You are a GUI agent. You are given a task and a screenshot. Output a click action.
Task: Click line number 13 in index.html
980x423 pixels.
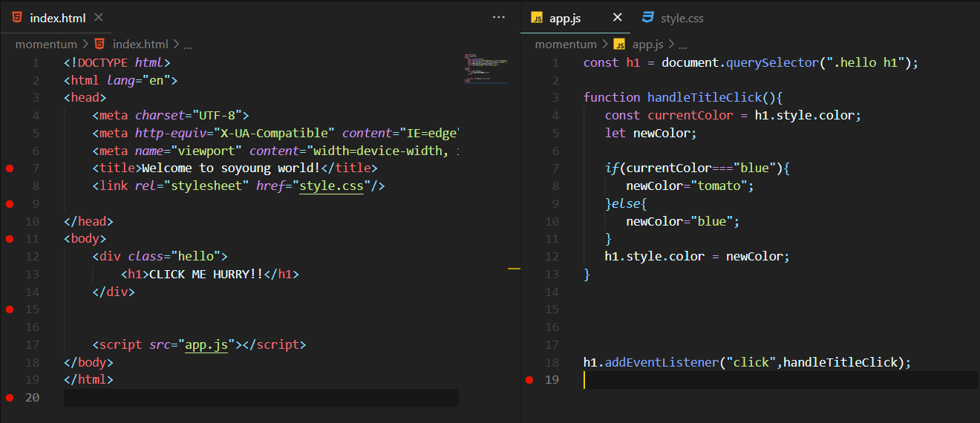[31, 274]
